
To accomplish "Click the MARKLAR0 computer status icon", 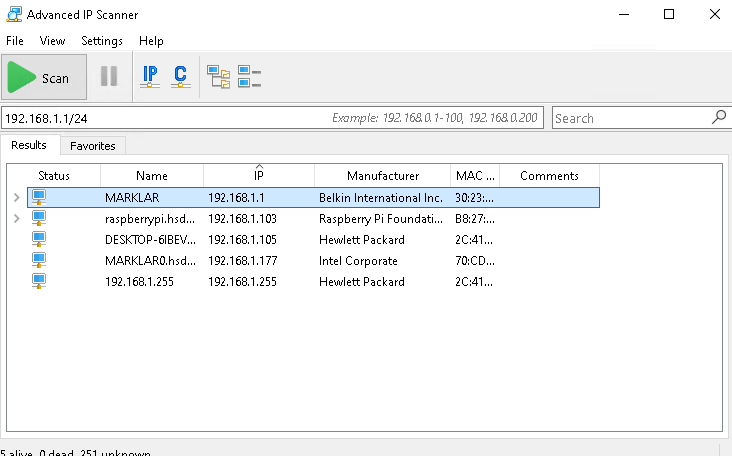I will pyautogui.click(x=39, y=260).
